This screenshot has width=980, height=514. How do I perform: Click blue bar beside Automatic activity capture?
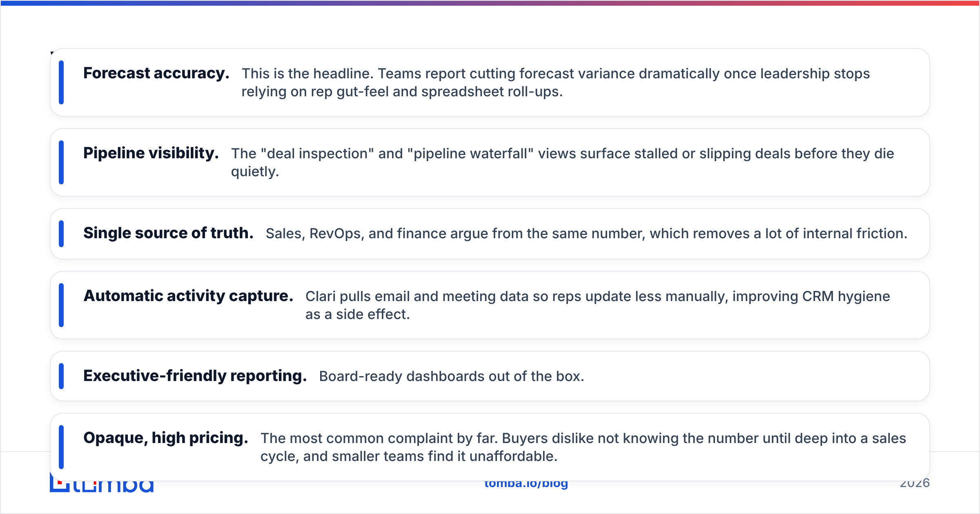[61, 305]
